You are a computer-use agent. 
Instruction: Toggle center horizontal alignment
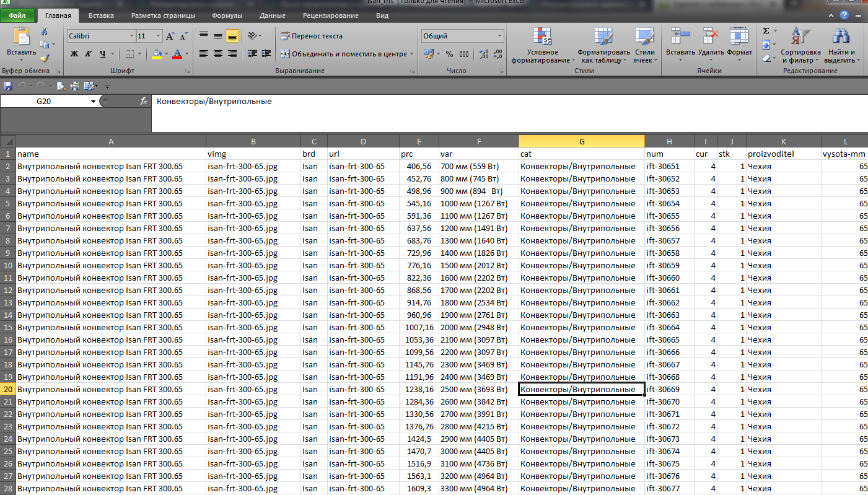click(217, 54)
